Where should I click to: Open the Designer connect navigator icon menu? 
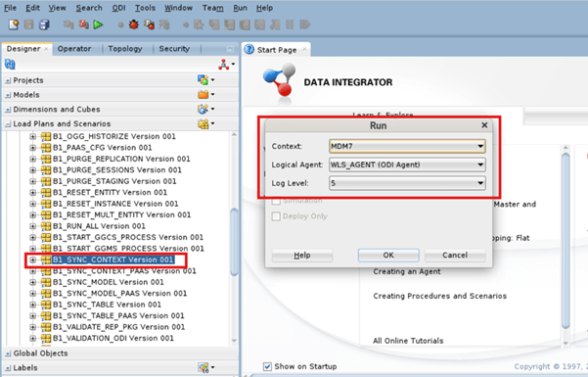(227, 65)
